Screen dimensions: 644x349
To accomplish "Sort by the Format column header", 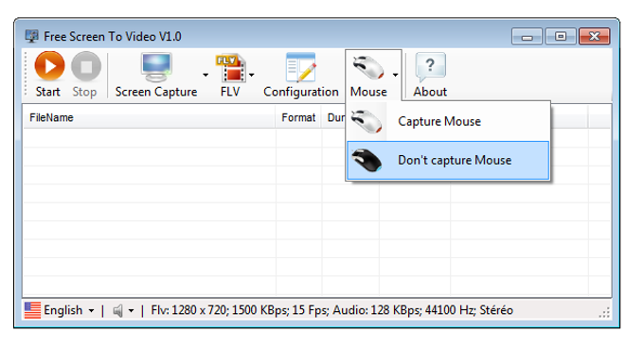I will [x=298, y=117].
